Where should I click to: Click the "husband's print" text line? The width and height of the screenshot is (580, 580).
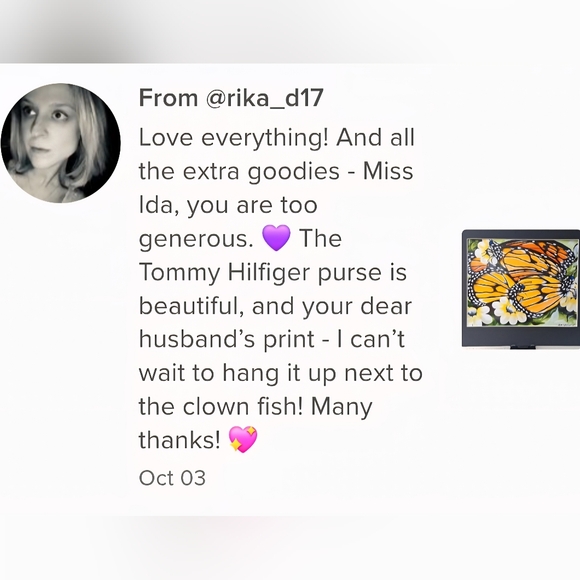[227, 340]
